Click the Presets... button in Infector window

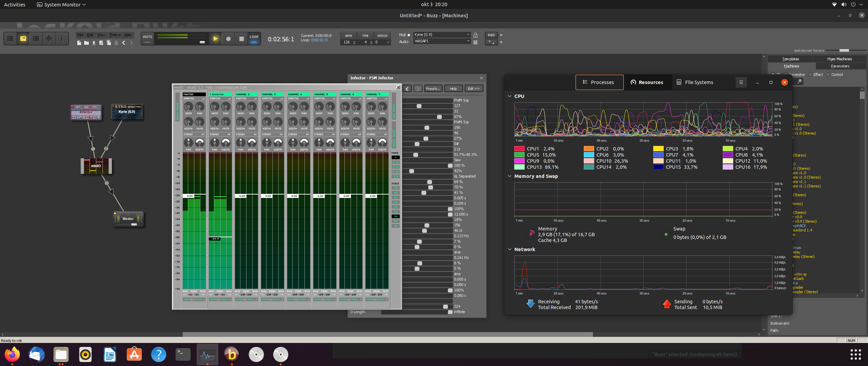433,89
